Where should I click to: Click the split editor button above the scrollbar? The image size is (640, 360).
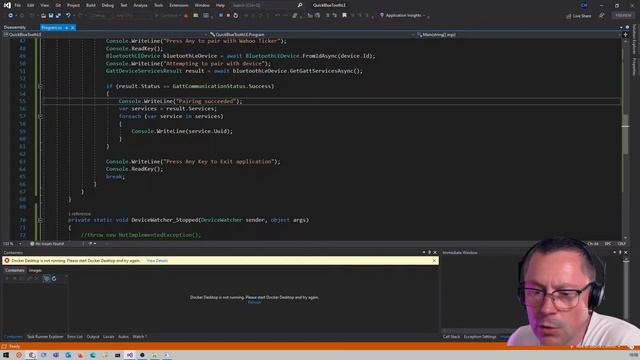coord(625,35)
